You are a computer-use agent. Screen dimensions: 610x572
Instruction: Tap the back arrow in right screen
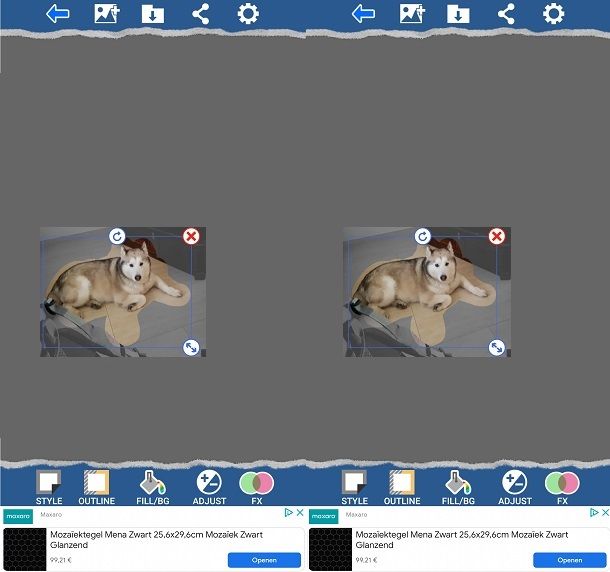tap(363, 14)
